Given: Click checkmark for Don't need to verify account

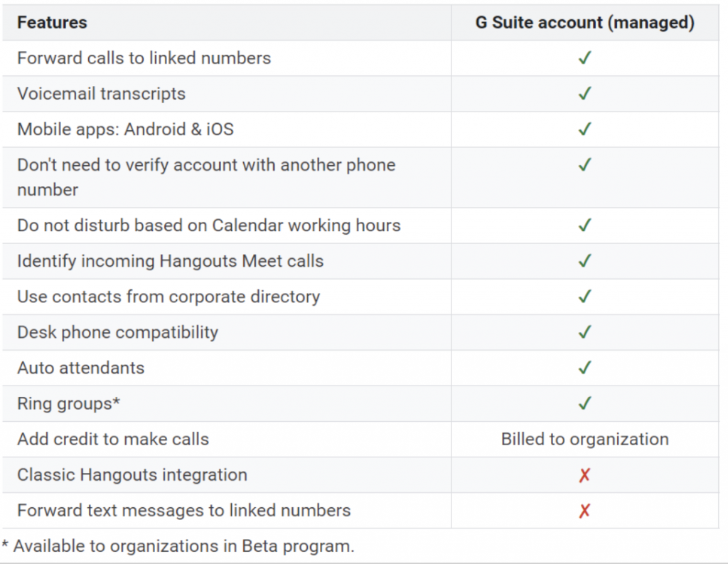Looking at the screenshot, I should [584, 164].
